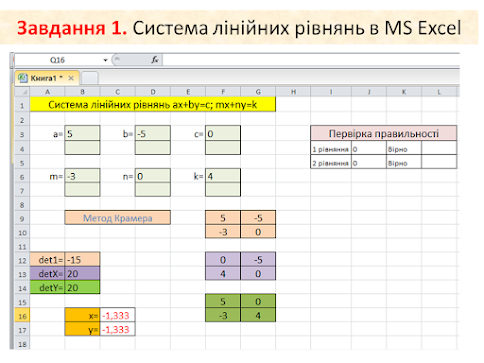Image resolution: width=484 pixels, height=363 pixels.
Task: Click orange matrix cell G9 with -5
Action: [x=258, y=218]
